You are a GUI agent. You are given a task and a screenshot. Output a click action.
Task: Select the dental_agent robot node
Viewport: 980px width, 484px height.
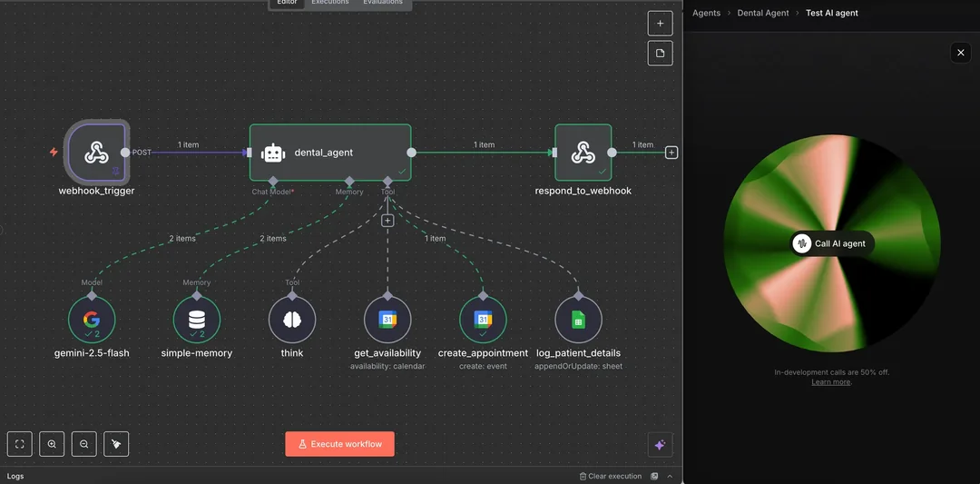click(x=329, y=153)
